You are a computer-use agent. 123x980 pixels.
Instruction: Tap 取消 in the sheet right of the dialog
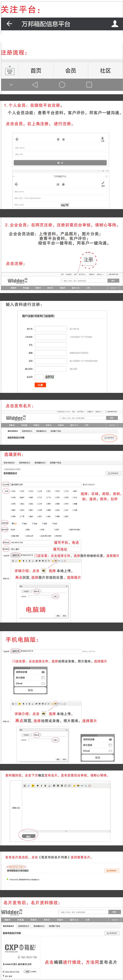[97, 758]
